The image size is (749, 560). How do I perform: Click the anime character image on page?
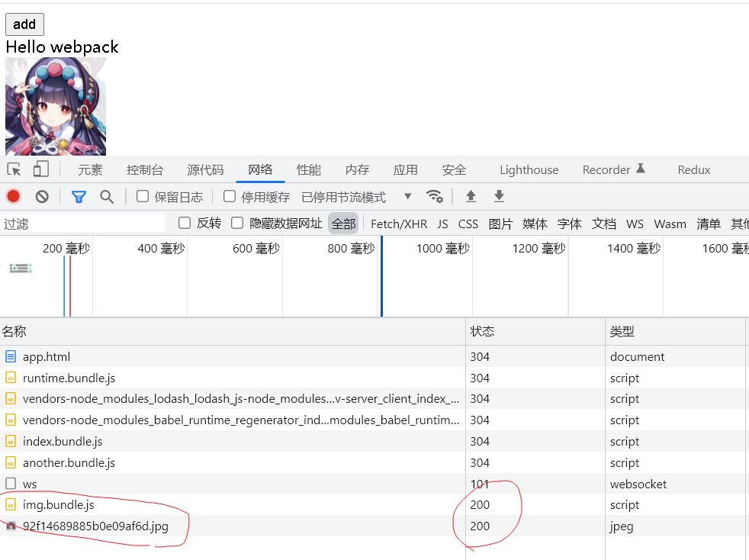coord(56,107)
